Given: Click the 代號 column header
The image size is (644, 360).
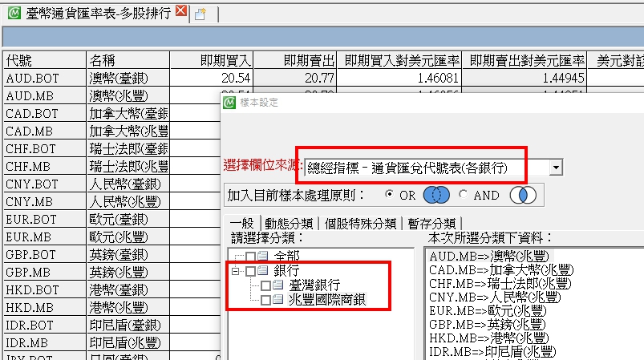Looking at the screenshot, I should (x=44, y=60).
